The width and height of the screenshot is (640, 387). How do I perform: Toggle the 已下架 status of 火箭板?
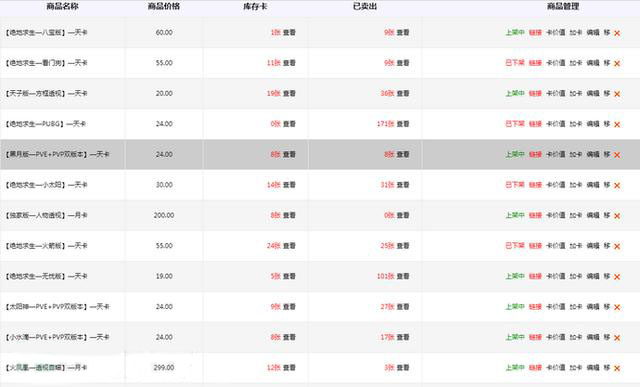(515, 245)
